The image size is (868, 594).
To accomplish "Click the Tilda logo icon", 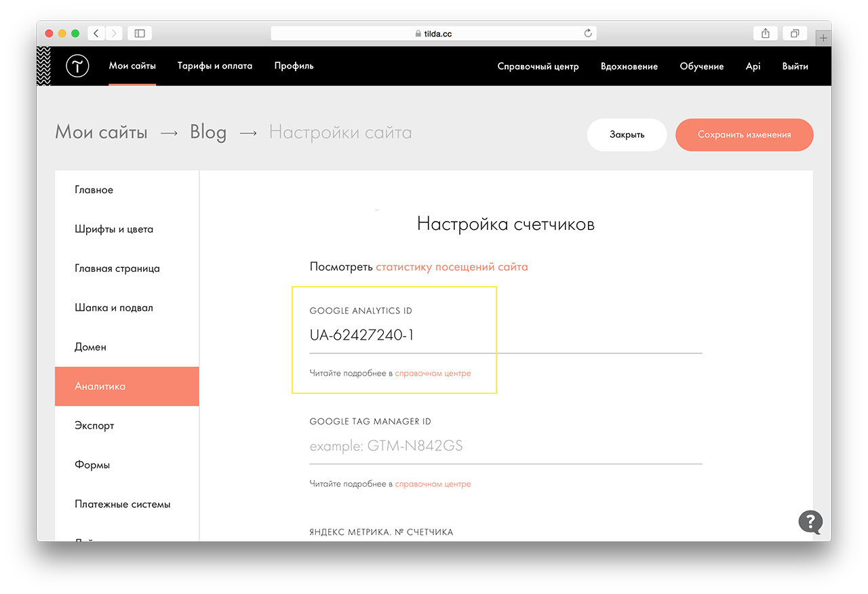I will point(78,66).
